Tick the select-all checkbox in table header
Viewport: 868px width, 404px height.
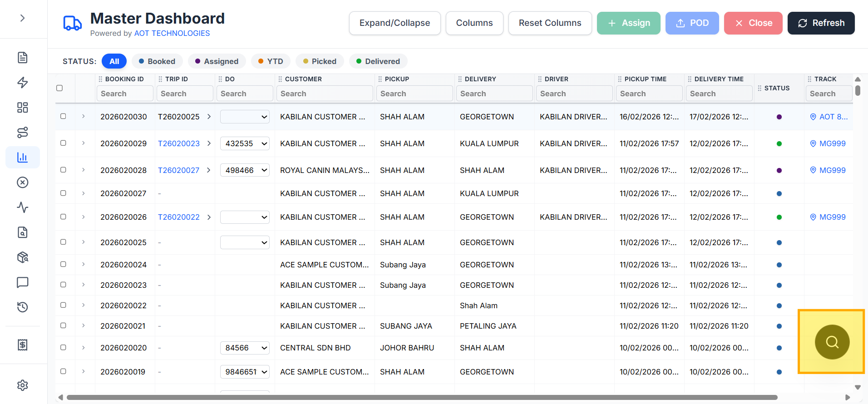point(59,88)
